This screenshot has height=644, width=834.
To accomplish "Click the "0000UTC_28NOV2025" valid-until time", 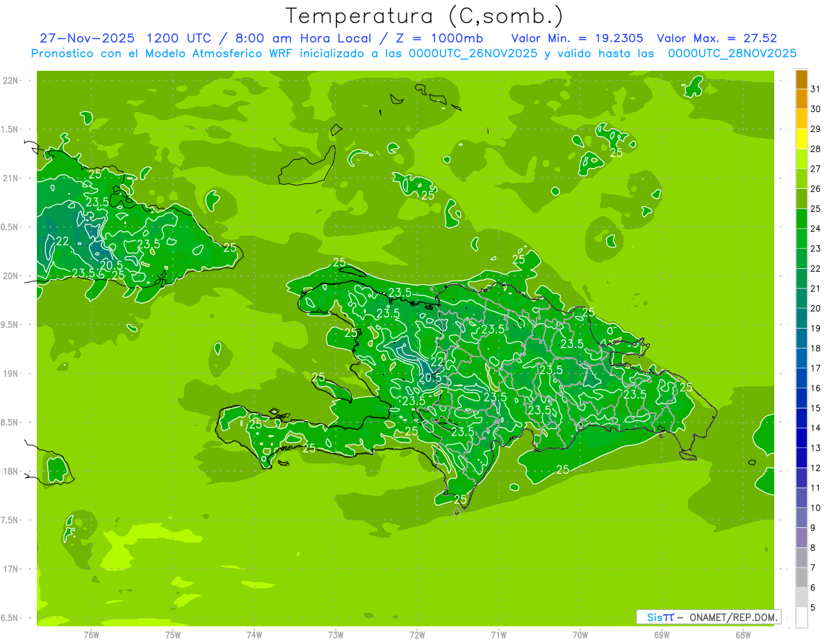I will (x=732, y=53).
